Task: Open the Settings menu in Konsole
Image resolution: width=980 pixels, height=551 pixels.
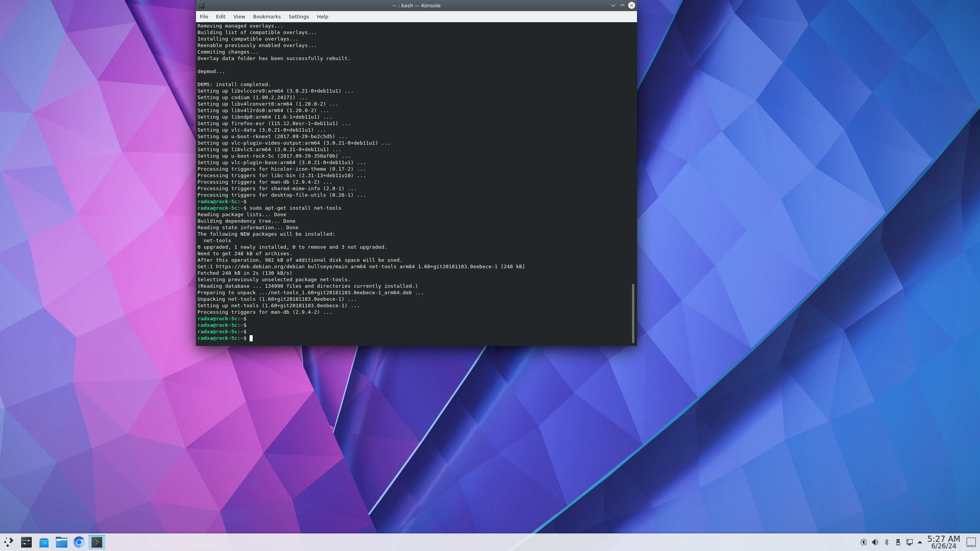Action: click(299, 16)
